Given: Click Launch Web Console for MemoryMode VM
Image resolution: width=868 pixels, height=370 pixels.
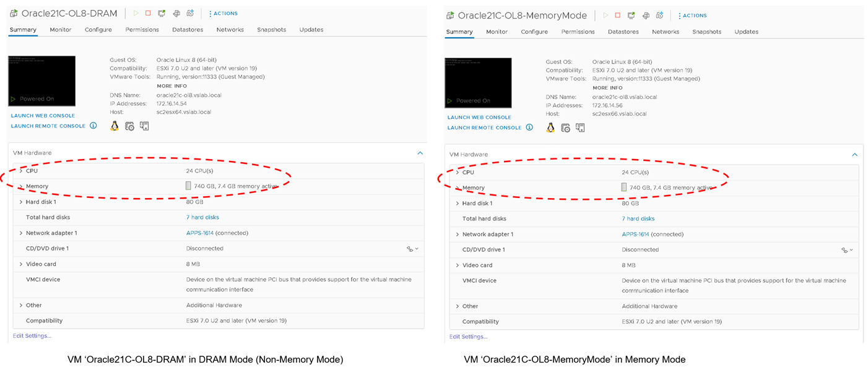Looking at the screenshot, I should pos(479,118).
